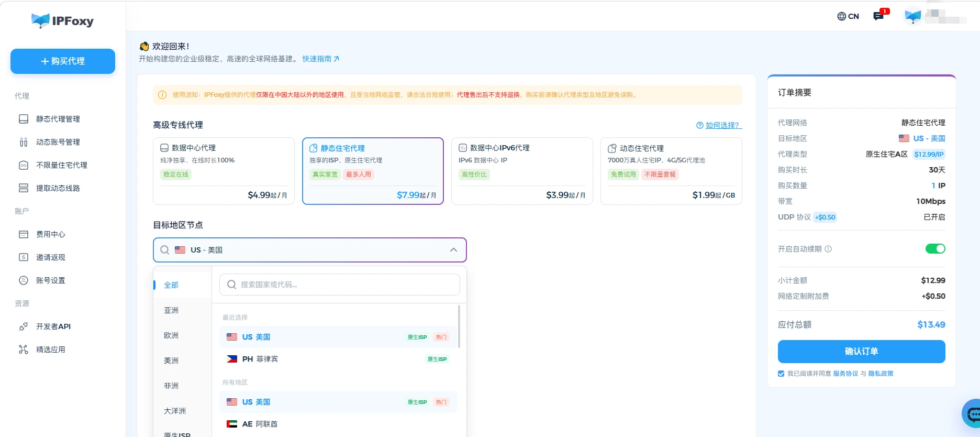
Task: Open the 不限量住宅代理 sidebar icon
Action: tap(24, 165)
